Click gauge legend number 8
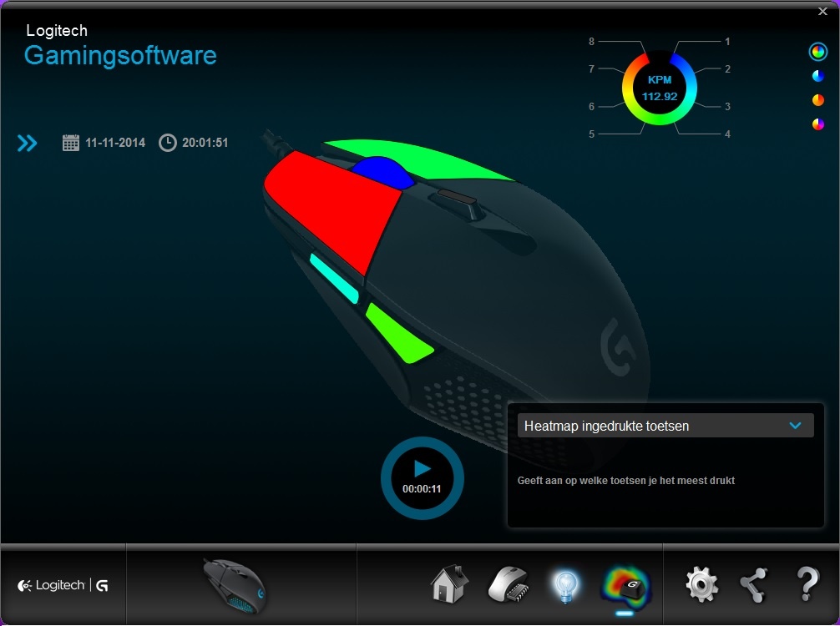The height and width of the screenshot is (626, 840). [591, 41]
